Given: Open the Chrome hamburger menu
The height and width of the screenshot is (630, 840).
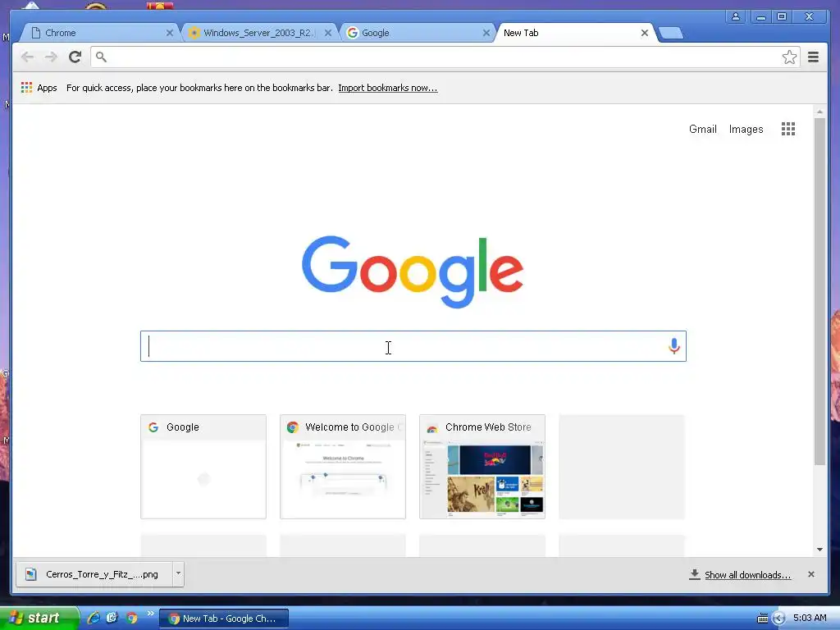Looking at the screenshot, I should pos(813,57).
